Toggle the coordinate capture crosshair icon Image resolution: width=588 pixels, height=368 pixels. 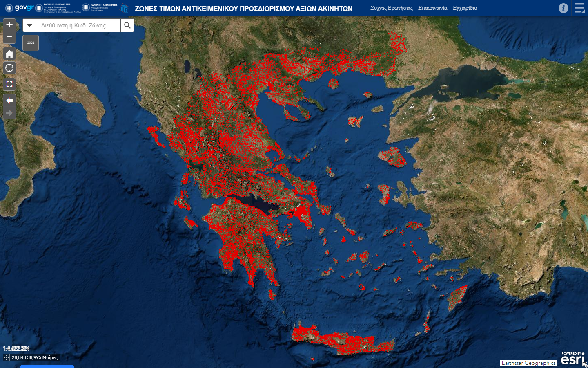[6, 357]
